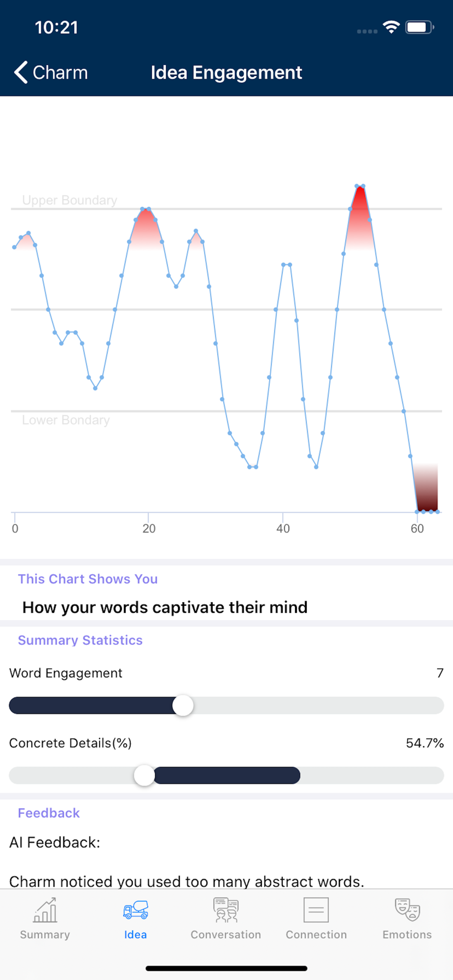Viewport: 453px width, 980px height.
Task: Tap the Feedback section heading
Action: click(x=49, y=813)
